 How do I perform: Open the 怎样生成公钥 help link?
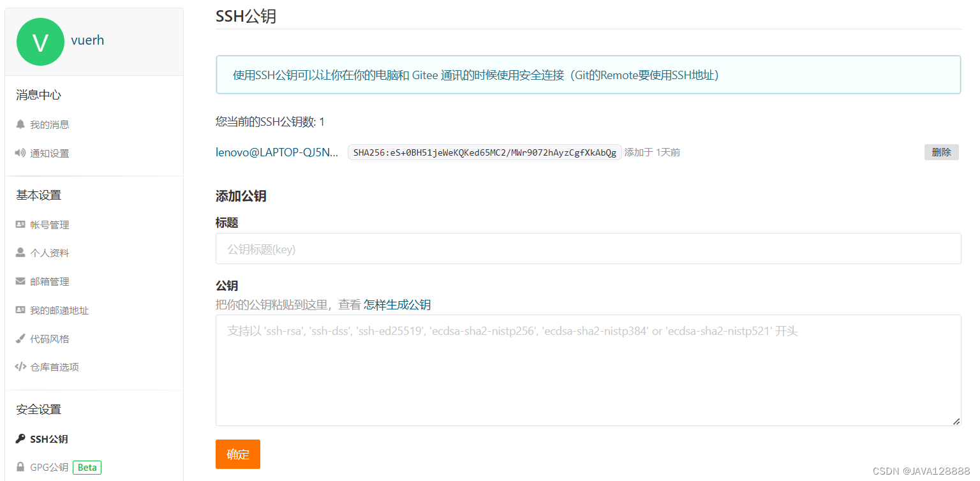pos(397,304)
